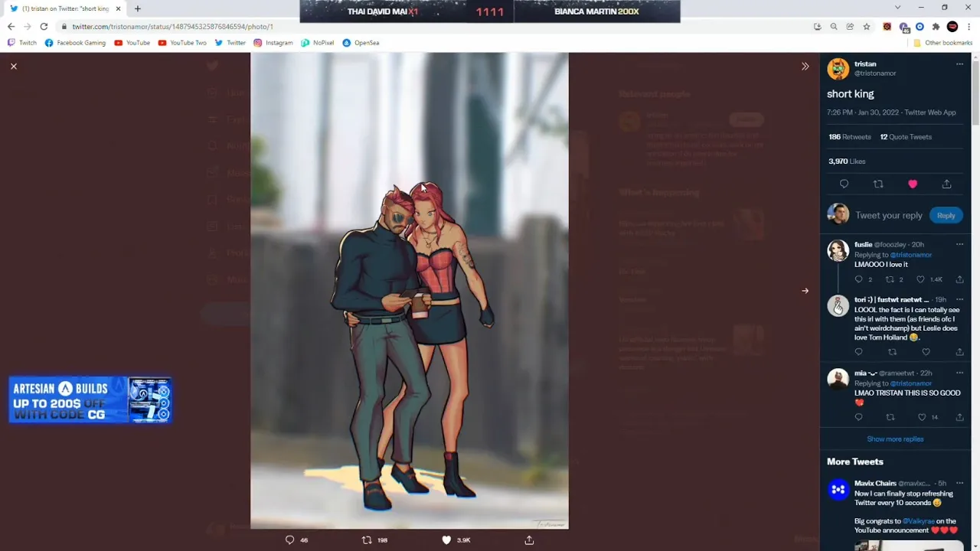Click Show more replies

895,439
